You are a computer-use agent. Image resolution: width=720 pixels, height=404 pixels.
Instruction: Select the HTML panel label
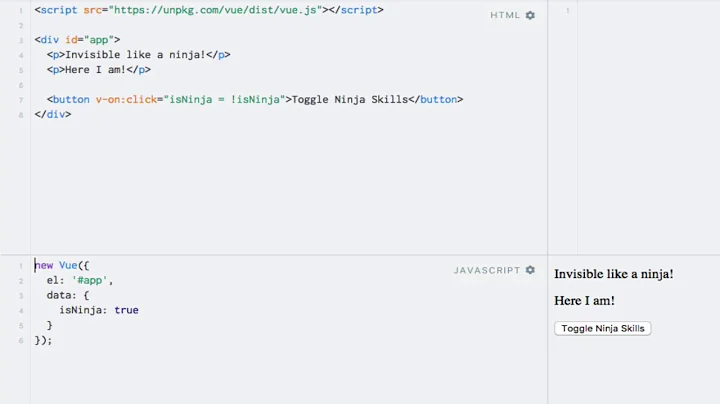(505, 15)
